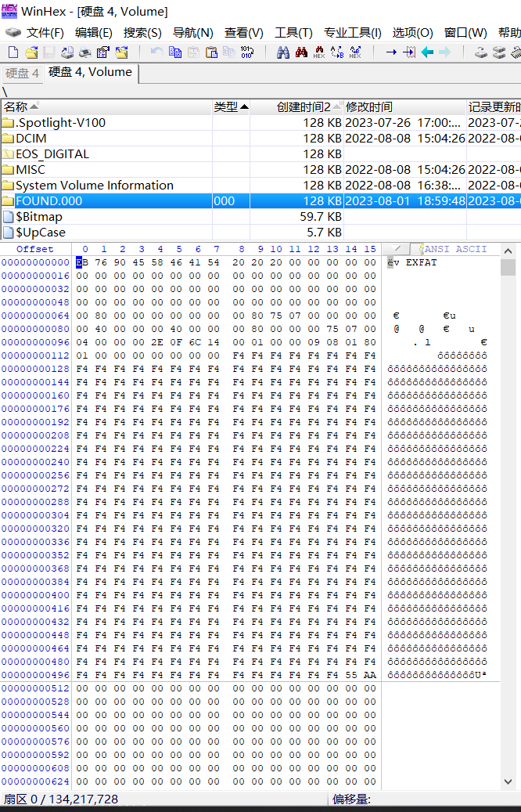
Task: Click the Copy Block toolbar icon
Action: pyautogui.click(x=175, y=52)
